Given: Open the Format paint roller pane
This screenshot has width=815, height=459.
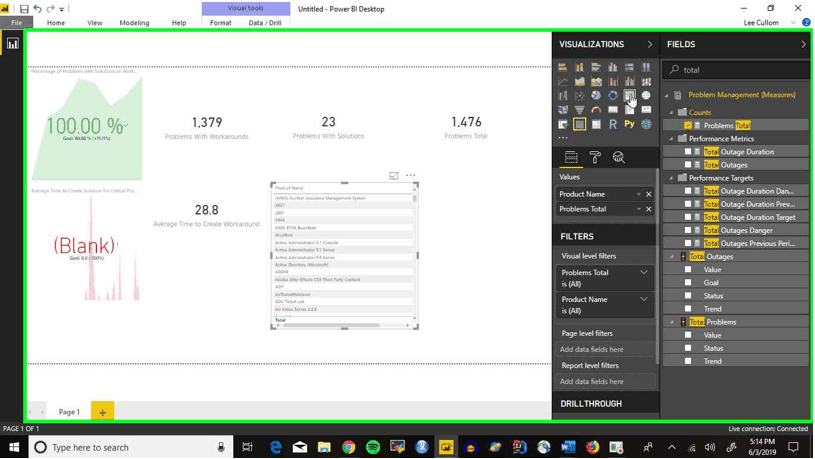Looking at the screenshot, I should click(x=595, y=157).
